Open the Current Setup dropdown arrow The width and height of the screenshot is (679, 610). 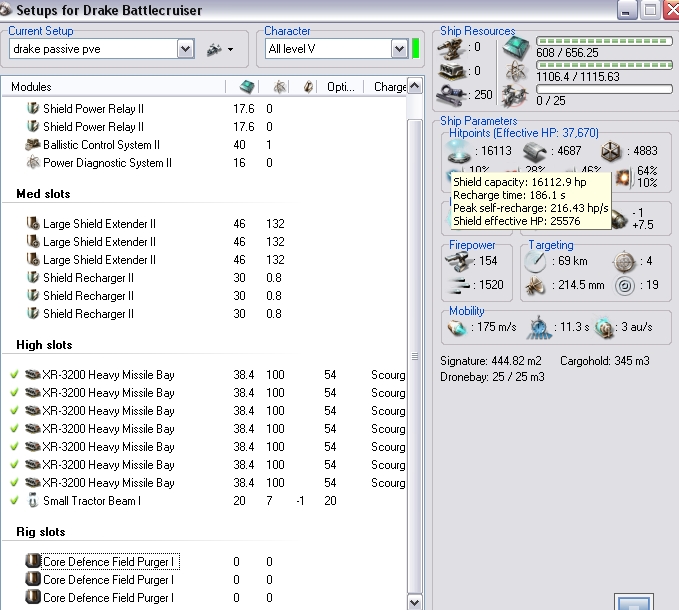(185, 49)
